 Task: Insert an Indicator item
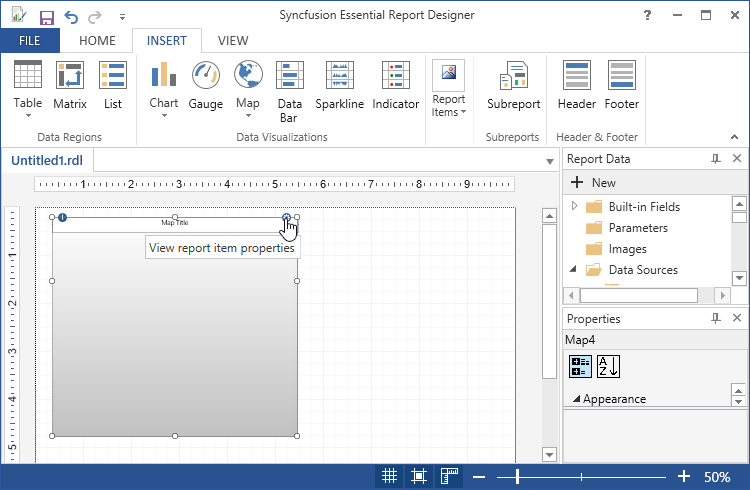pos(396,85)
